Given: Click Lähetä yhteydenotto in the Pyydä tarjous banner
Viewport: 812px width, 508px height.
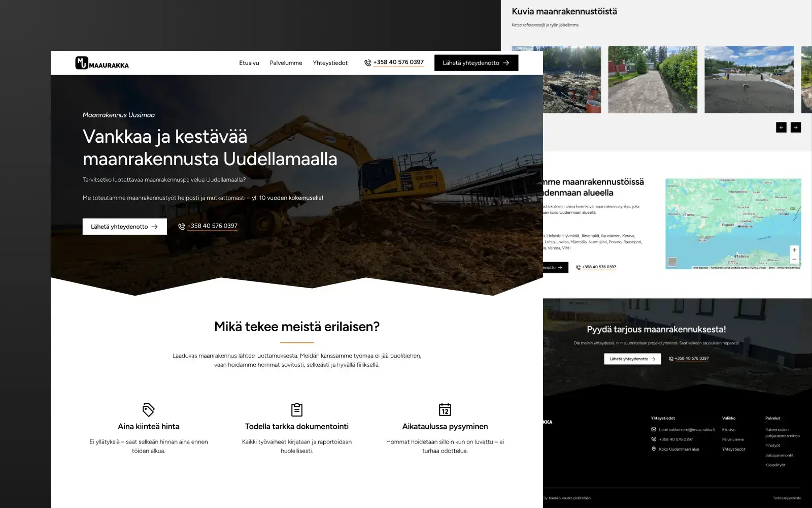Looking at the screenshot, I should pyautogui.click(x=632, y=359).
